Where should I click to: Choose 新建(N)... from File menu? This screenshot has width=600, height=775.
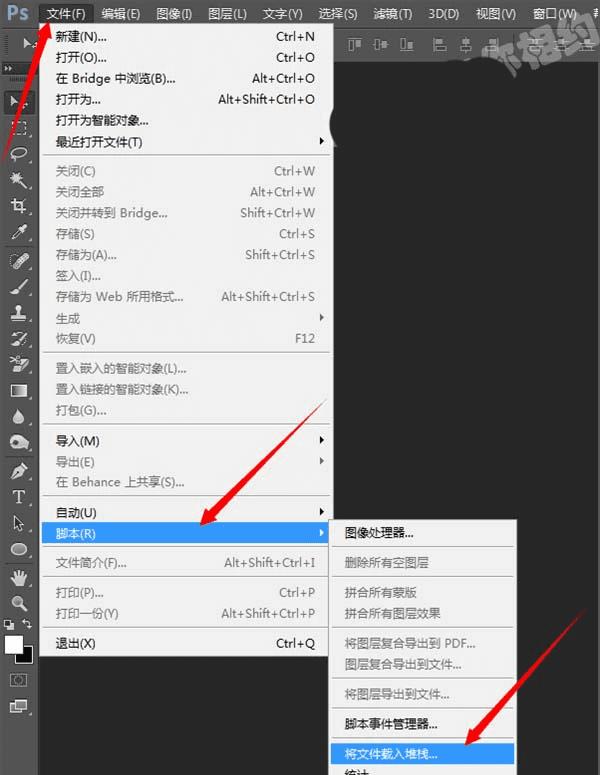[186, 36]
